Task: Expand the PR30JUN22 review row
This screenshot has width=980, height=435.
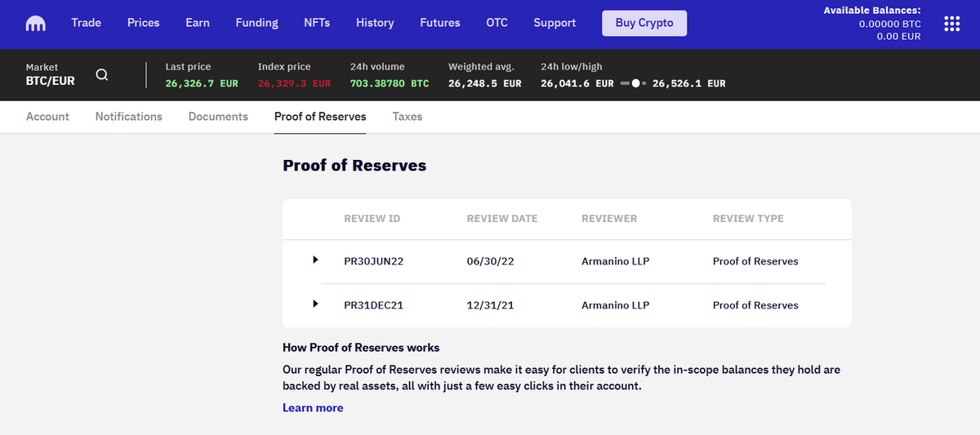Action: (x=315, y=260)
